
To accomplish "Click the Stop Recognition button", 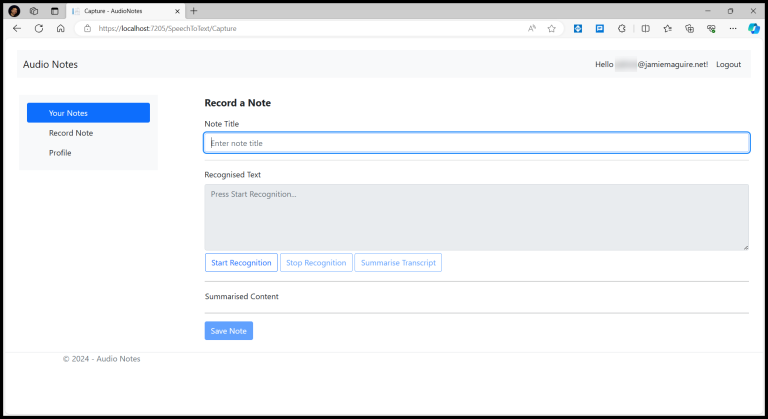I will [316, 263].
